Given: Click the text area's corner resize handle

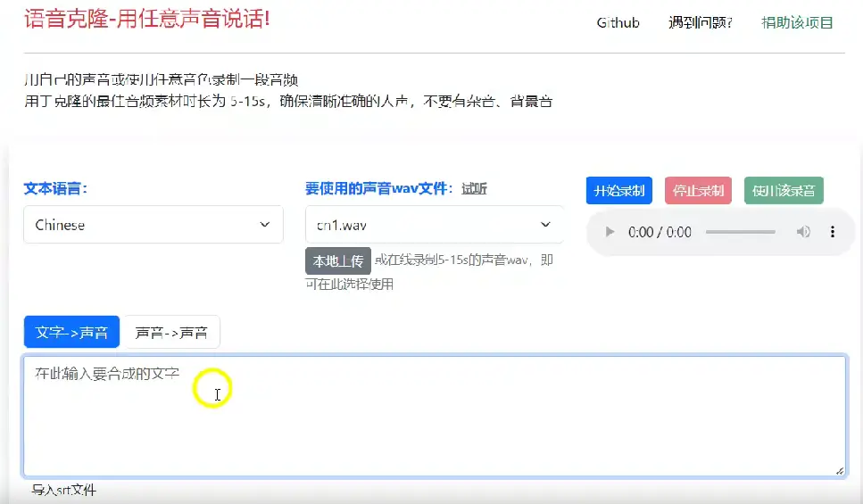Looking at the screenshot, I should (x=839, y=470).
